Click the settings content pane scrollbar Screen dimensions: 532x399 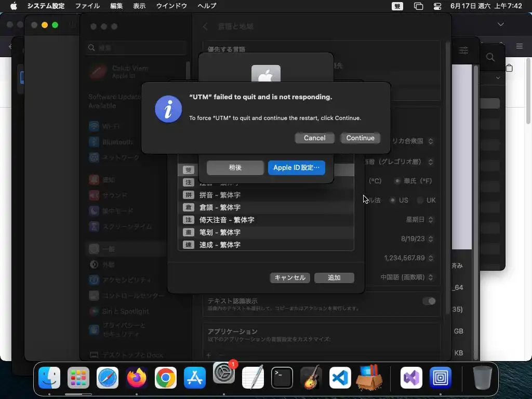pos(447,178)
